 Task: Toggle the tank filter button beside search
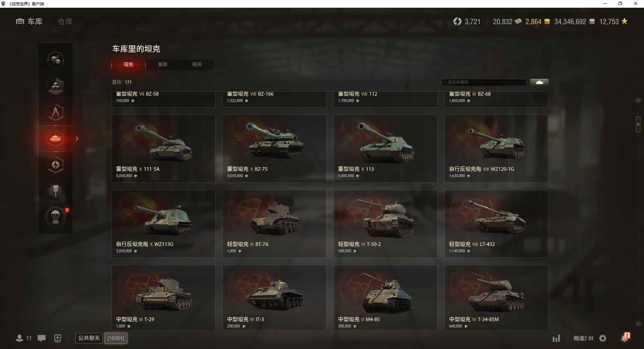click(539, 82)
